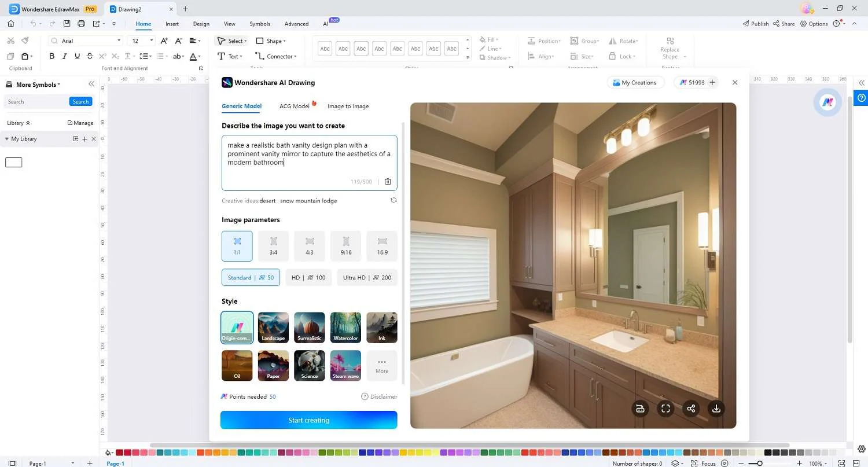
Task: Open the floating AI assistant icon
Action: [827, 102]
